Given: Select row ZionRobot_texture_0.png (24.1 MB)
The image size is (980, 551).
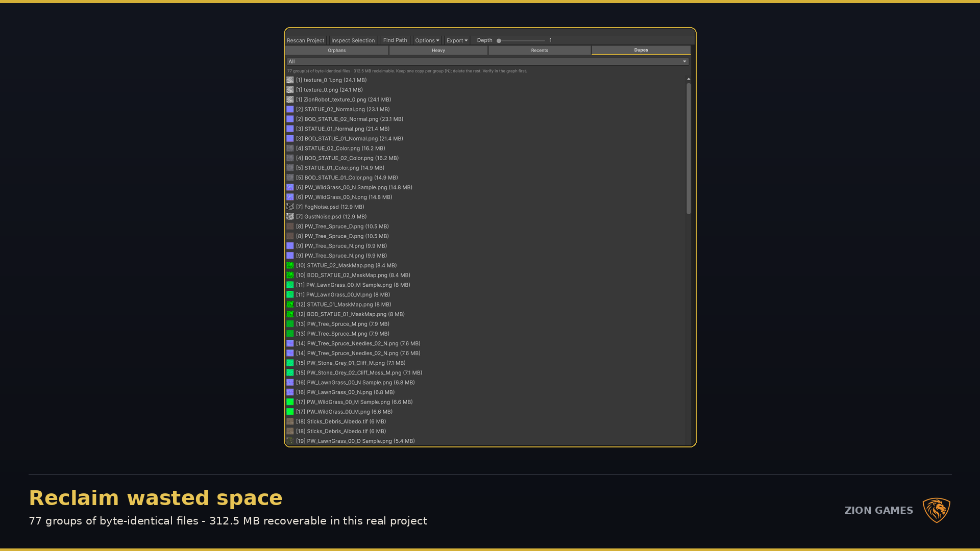Looking at the screenshot, I should click(485, 99).
